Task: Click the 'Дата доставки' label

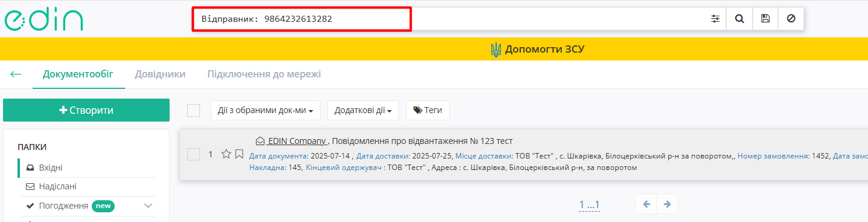Action: [383, 155]
